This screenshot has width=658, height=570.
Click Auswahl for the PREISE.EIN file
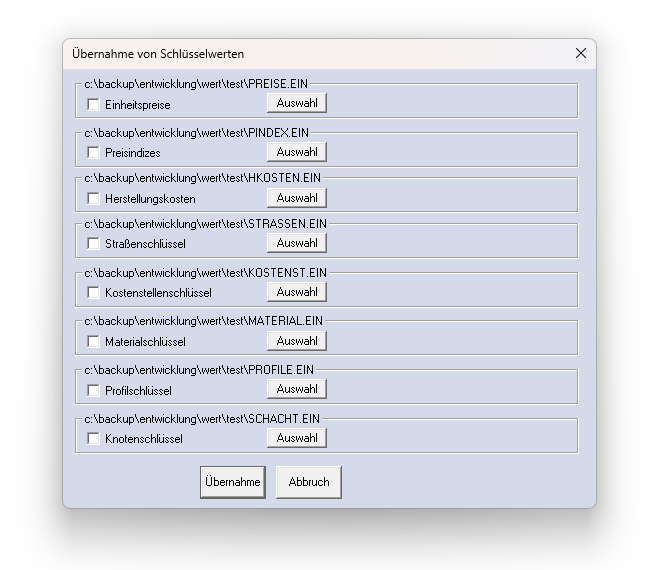[x=296, y=103]
